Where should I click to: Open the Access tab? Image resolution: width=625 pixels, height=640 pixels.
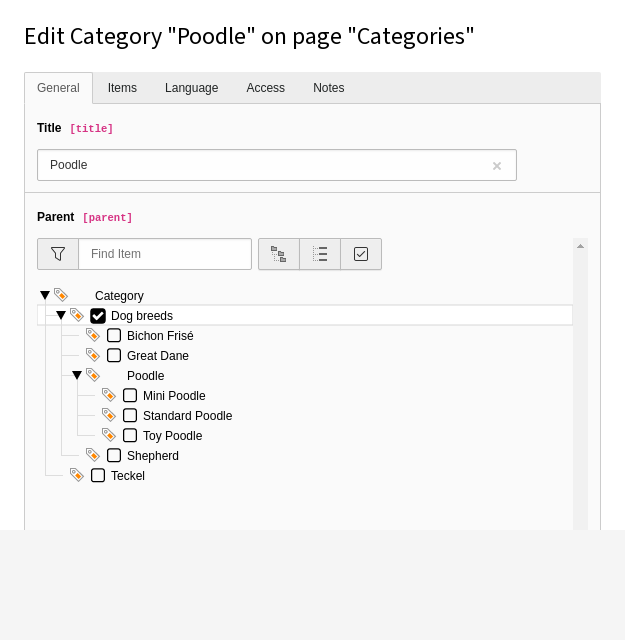point(265,88)
